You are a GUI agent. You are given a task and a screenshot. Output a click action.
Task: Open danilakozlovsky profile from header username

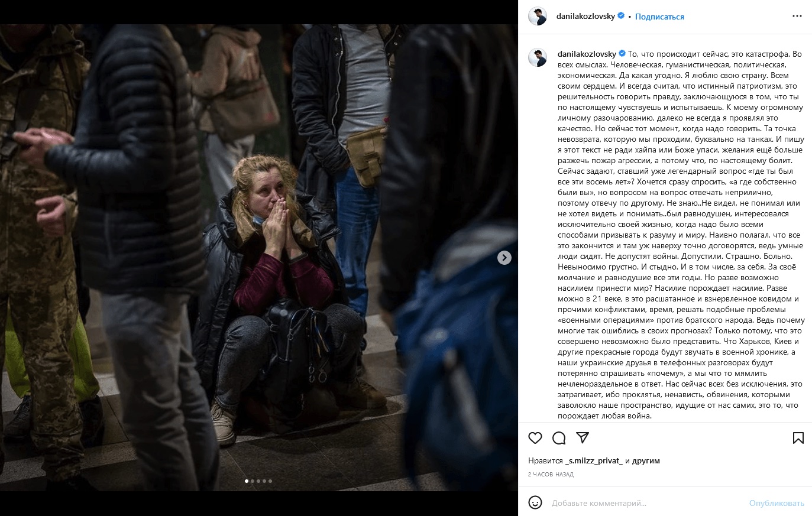pyautogui.click(x=585, y=16)
